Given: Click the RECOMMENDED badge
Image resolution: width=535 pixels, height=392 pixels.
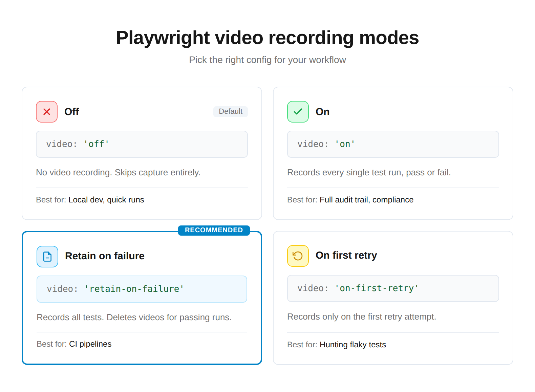Looking at the screenshot, I should tap(214, 230).
